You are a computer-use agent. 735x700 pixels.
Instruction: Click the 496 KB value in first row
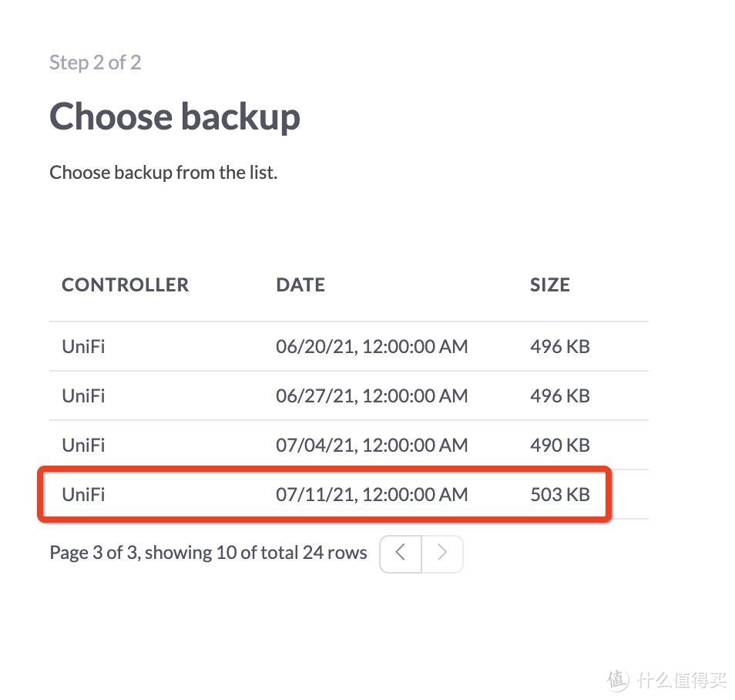(x=559, y=346)
